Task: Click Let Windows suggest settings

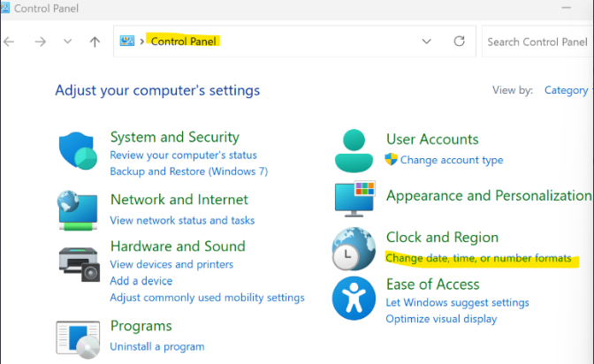Action: [x=457, y=302]
